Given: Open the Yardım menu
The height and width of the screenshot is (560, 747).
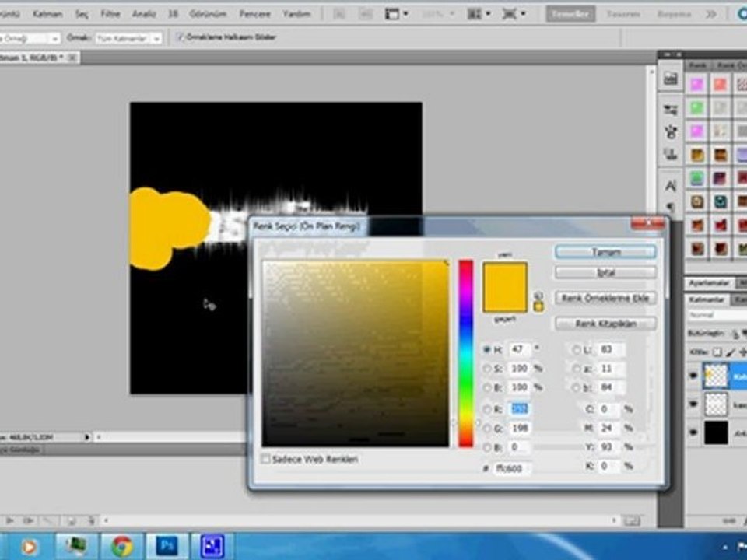Looking at the screenshot, I should (x=296, y=14).
